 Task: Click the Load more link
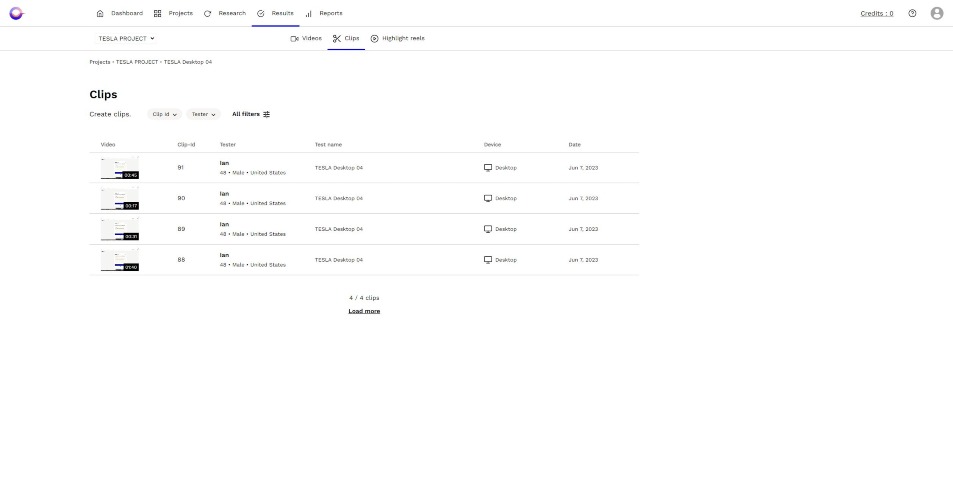364,311
